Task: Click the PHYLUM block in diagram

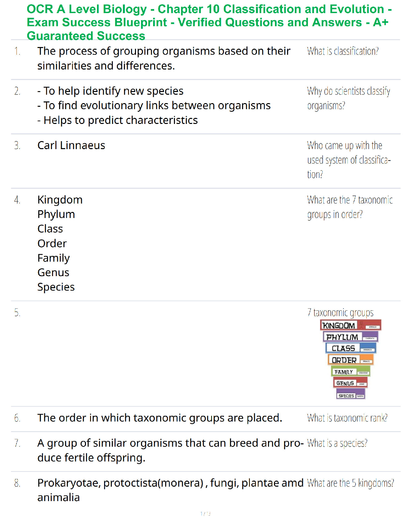Action: (x=351, y=337)
